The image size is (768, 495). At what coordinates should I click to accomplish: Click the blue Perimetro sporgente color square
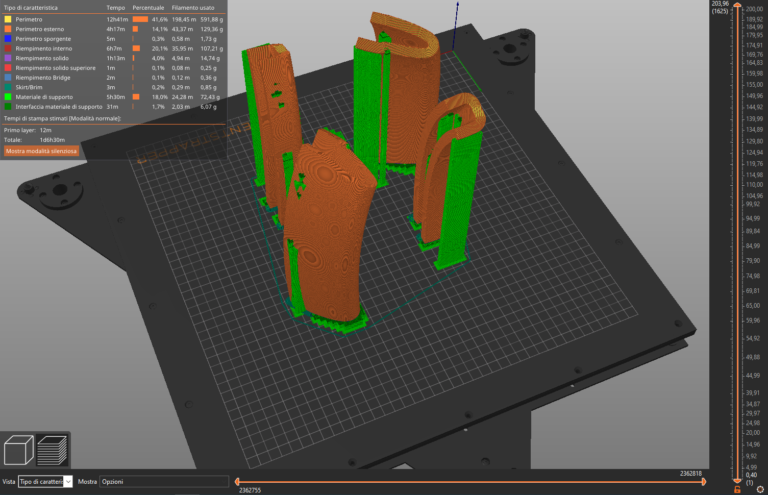[x=7, y=38]
